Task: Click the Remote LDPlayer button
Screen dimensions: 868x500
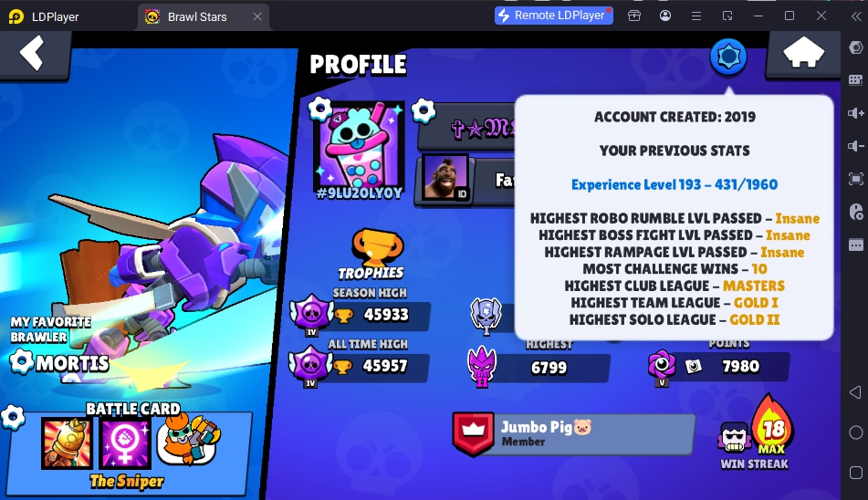Action: [x=554, y=16]
